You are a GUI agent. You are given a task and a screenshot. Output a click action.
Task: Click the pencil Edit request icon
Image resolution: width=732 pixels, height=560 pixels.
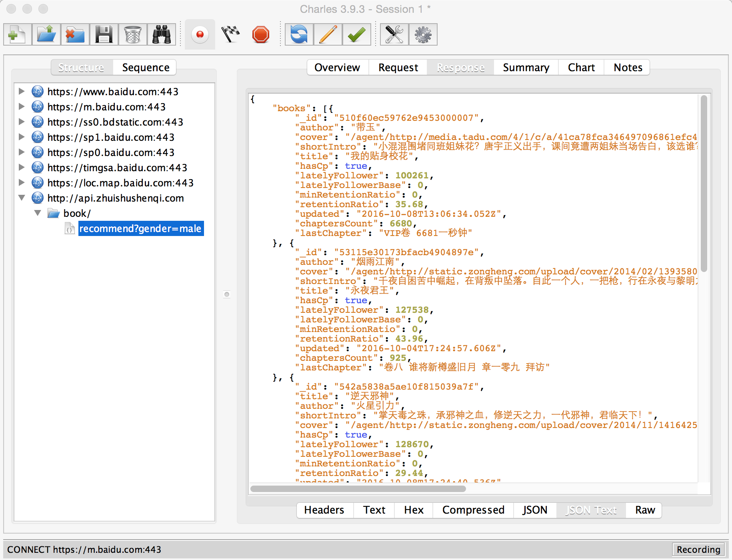[x=328, y=35]
